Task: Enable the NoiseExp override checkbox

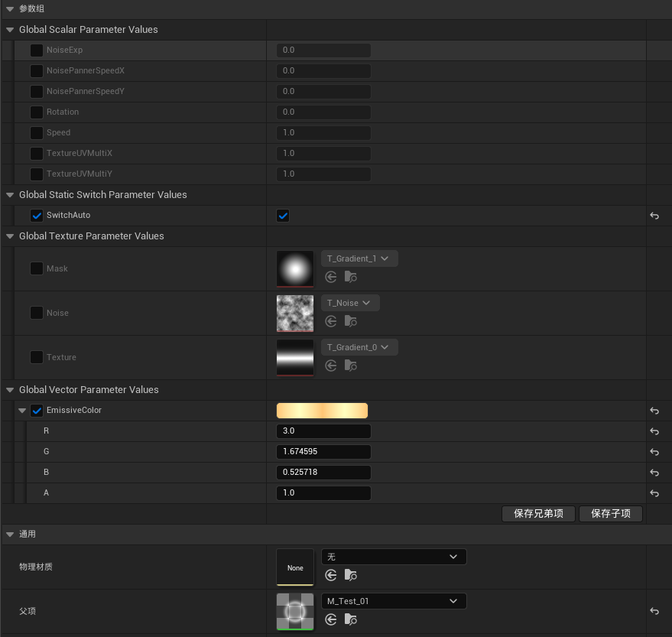Action: click(x=36, y=50)
